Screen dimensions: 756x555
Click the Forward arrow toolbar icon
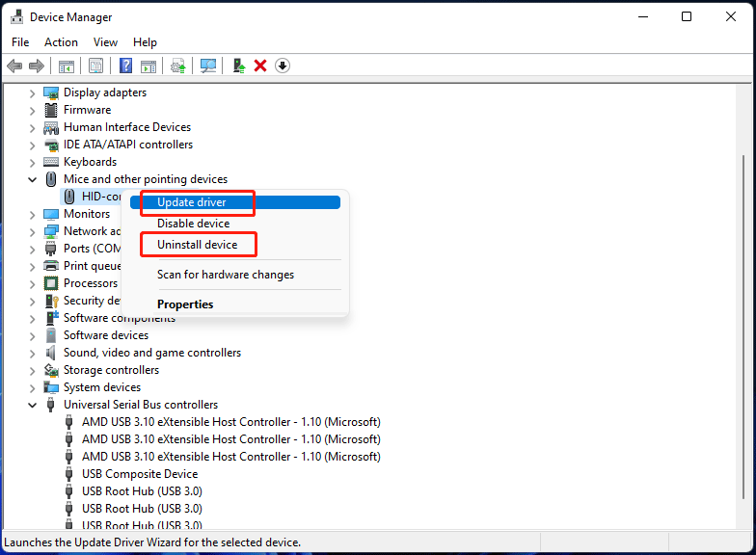click(x=37, y=66)
